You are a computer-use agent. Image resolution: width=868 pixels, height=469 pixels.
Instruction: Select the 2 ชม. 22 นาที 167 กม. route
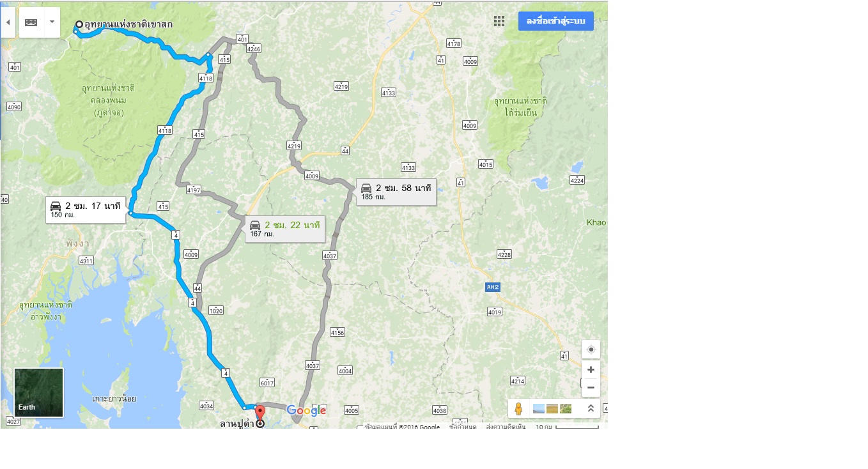[285, 229]
